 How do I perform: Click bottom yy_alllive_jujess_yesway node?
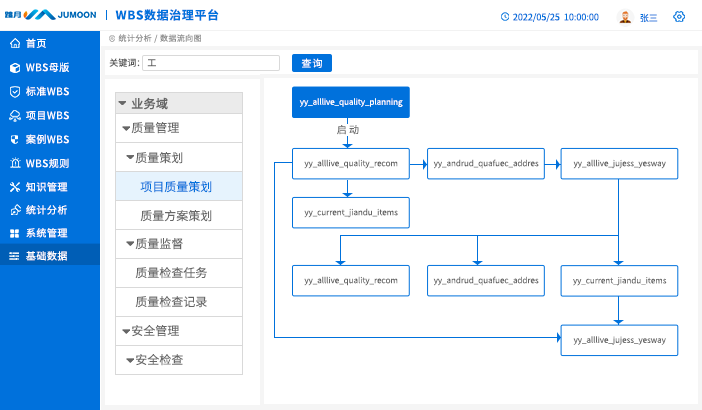(619, 340)
